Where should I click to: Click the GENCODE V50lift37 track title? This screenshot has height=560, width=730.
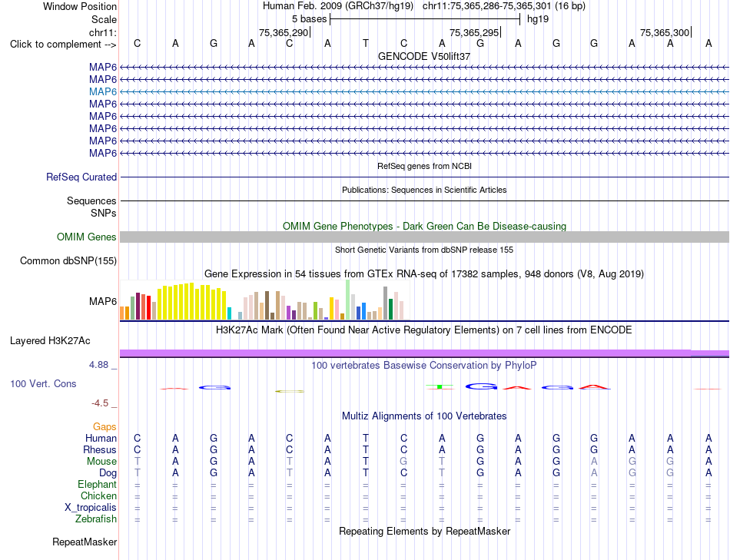coord(424,56)
